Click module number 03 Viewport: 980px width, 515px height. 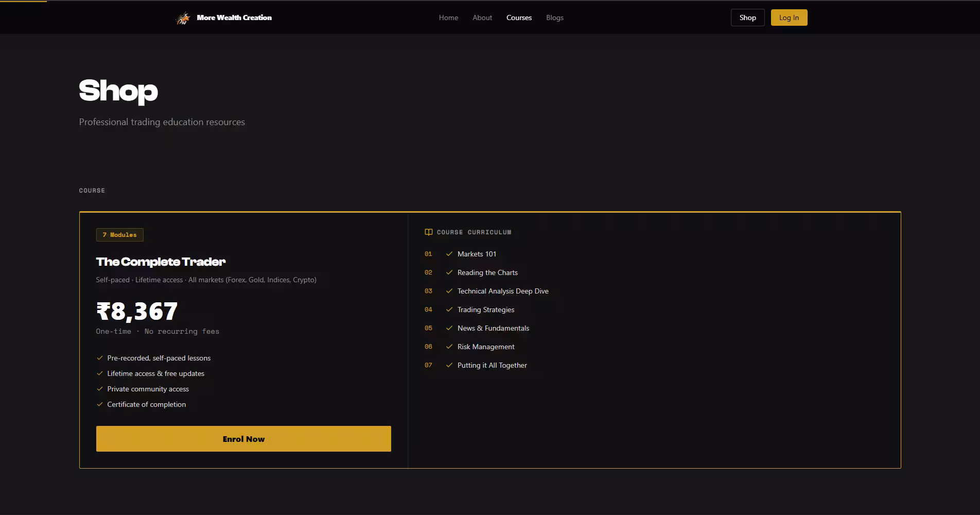(428, 291)
